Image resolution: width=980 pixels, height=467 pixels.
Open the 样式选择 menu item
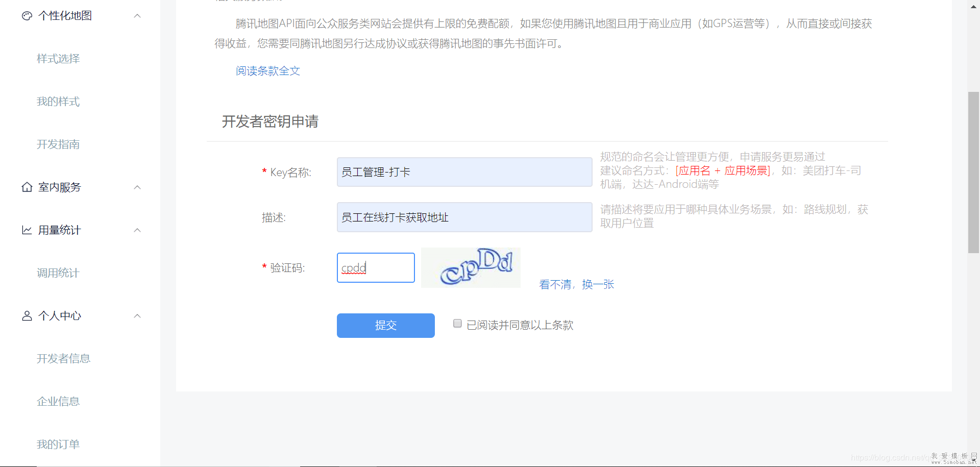[x=58, y=59]
